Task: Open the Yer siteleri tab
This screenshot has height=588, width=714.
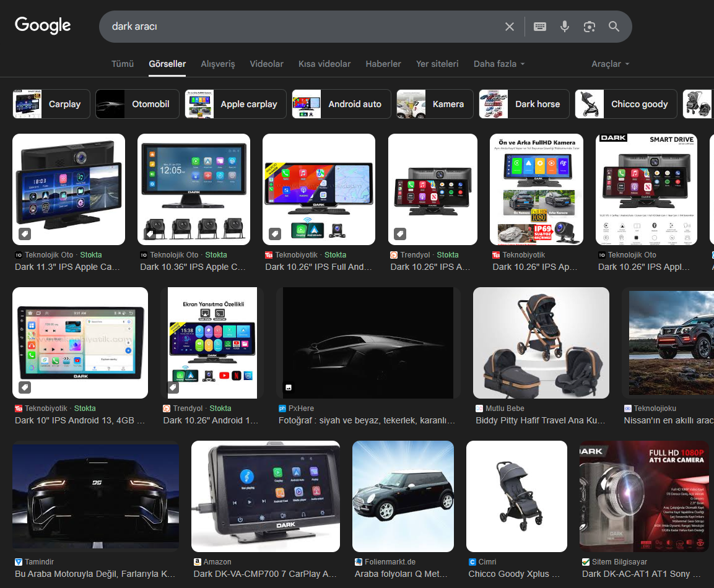Action: [437, 64]
